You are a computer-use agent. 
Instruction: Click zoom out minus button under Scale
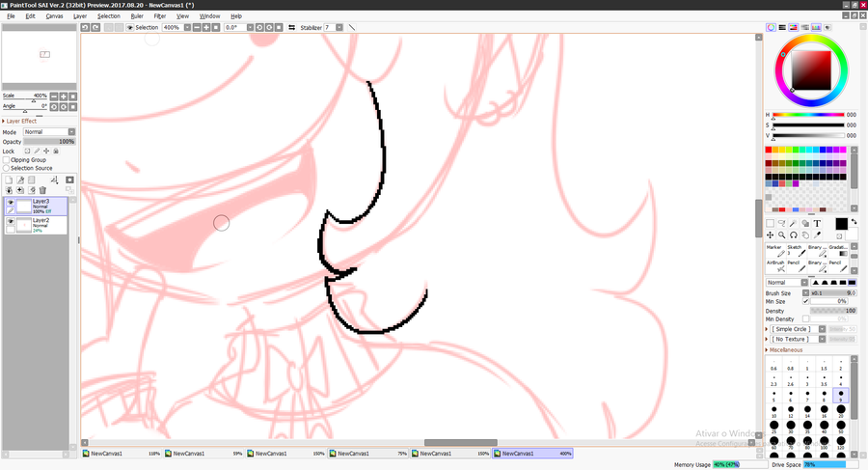pos(54,97)
